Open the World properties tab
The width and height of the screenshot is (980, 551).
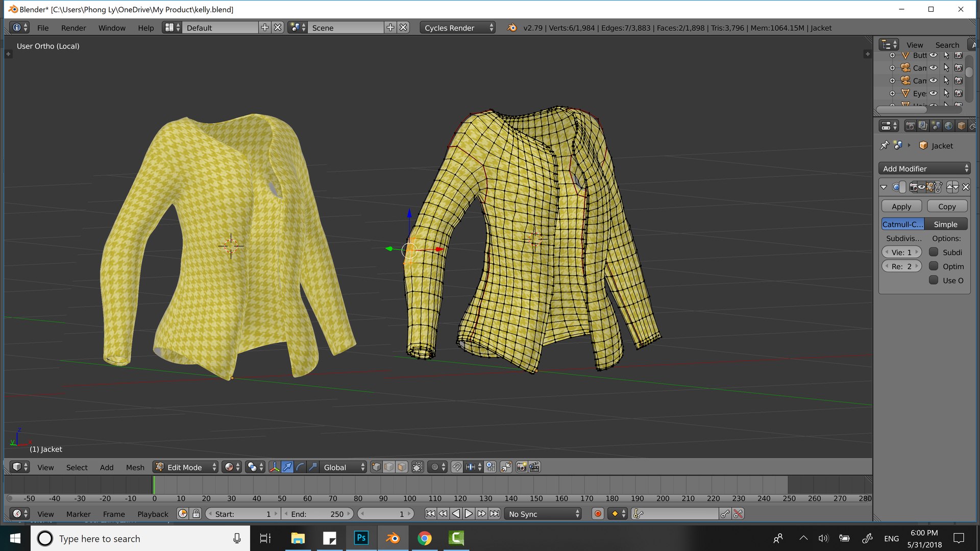point(948,126)
